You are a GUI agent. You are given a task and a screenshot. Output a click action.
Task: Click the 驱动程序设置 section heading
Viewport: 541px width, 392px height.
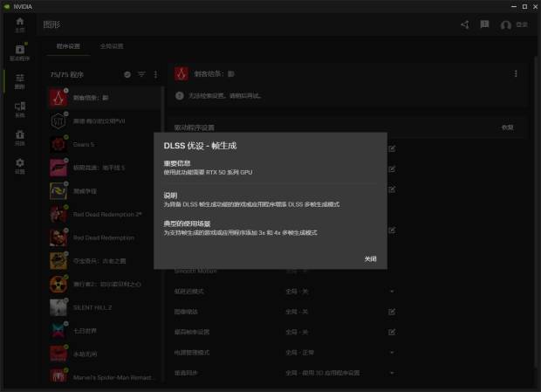195,127
